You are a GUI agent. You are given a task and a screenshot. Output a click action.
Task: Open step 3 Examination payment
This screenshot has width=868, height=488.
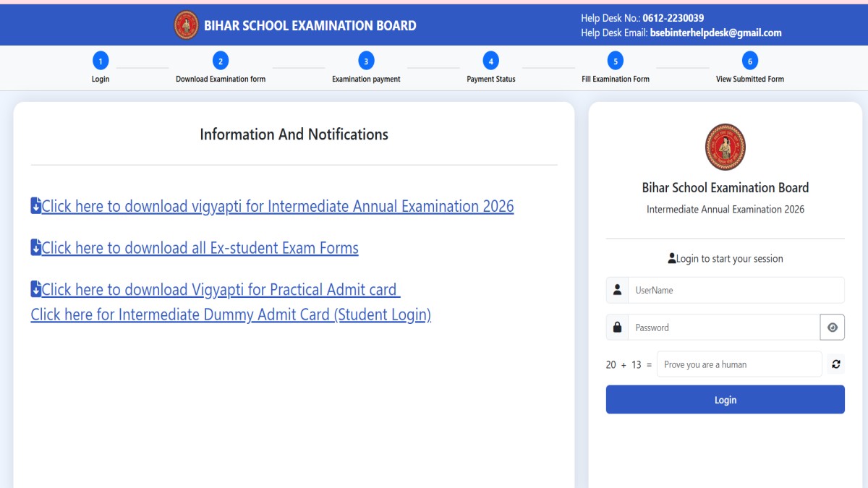click(x=366, y=61)
